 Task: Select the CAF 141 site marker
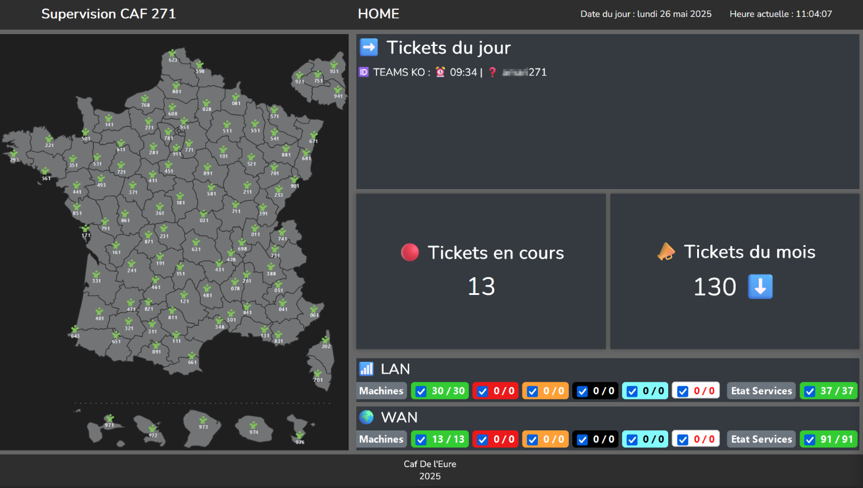click(x=109, y=119)
